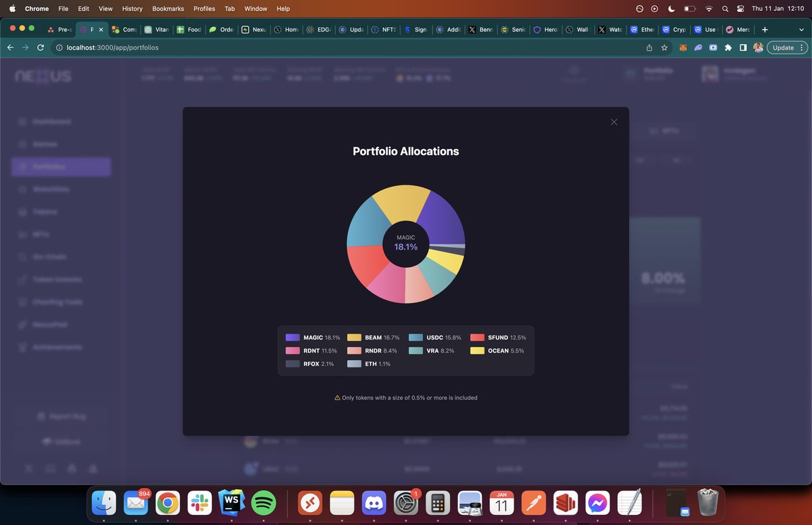Open the History menu
The width and height of the screenshot is (812, 525).
tap(132, 9)
